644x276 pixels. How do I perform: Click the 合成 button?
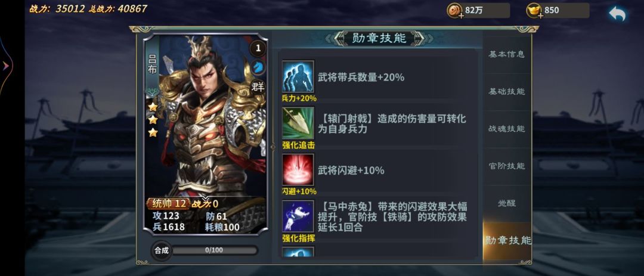(x=162, y=250)
